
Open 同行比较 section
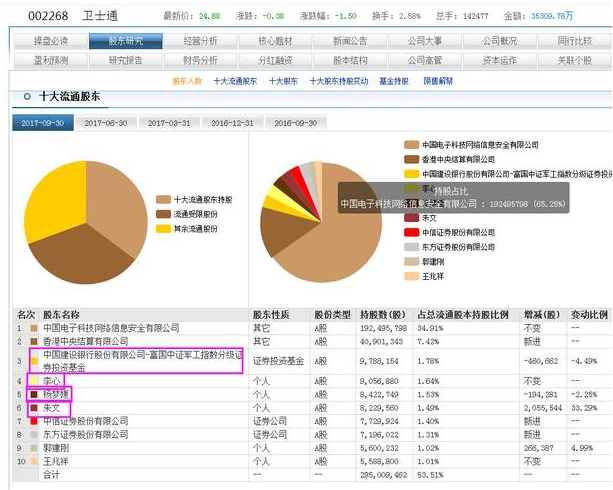point(575,41)
